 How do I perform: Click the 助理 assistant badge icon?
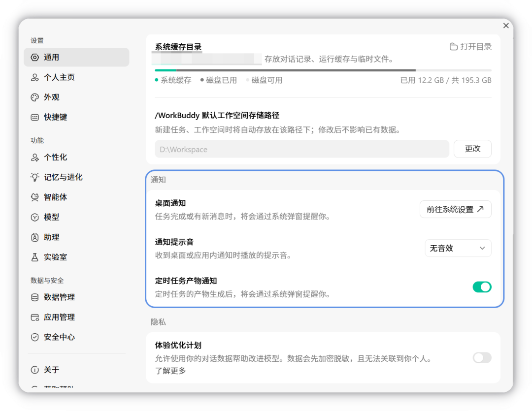(34, 237)
